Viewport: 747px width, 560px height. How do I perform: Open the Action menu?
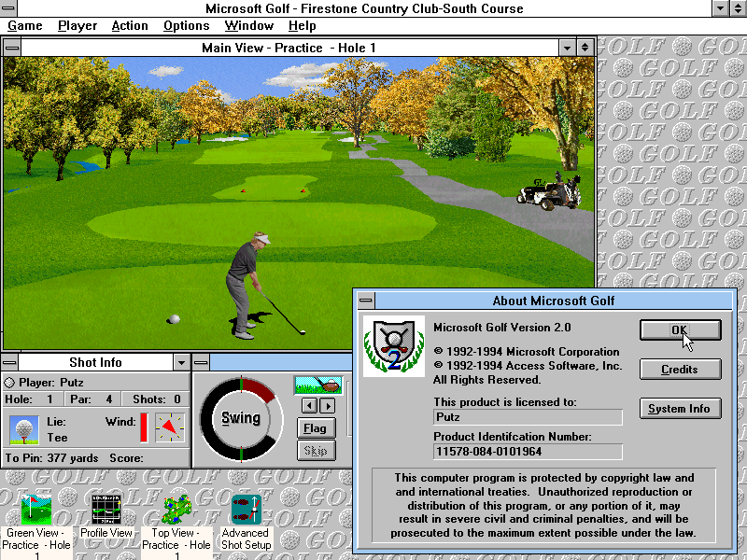coord(130,26)
